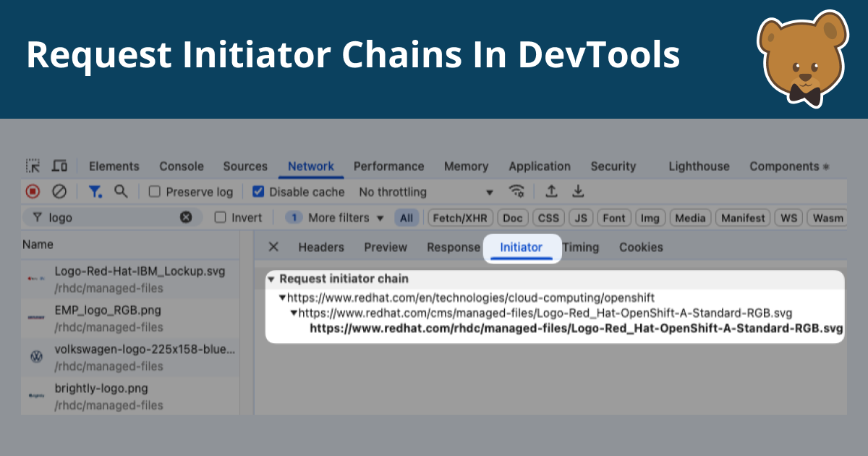
Task: Import a HAR file
Action: click(550, 191)
